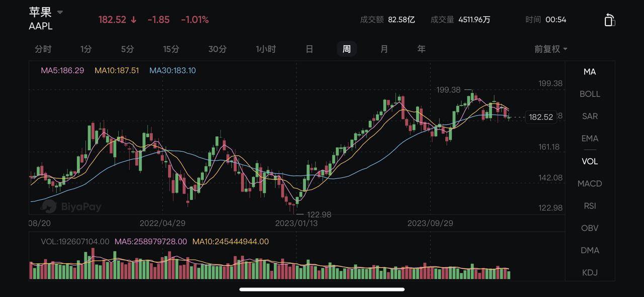Tap the volume MA10:245444944.00 label

(x=231, y=241)
